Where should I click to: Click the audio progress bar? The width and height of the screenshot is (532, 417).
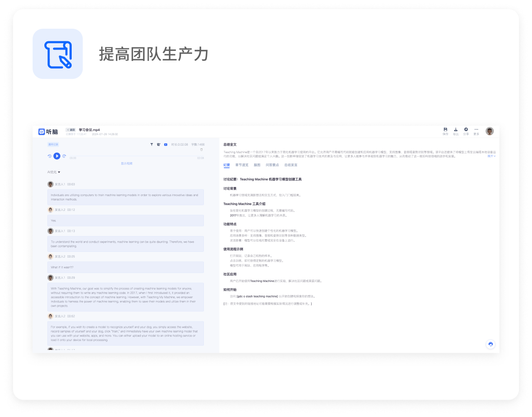[x=136, y=156]
